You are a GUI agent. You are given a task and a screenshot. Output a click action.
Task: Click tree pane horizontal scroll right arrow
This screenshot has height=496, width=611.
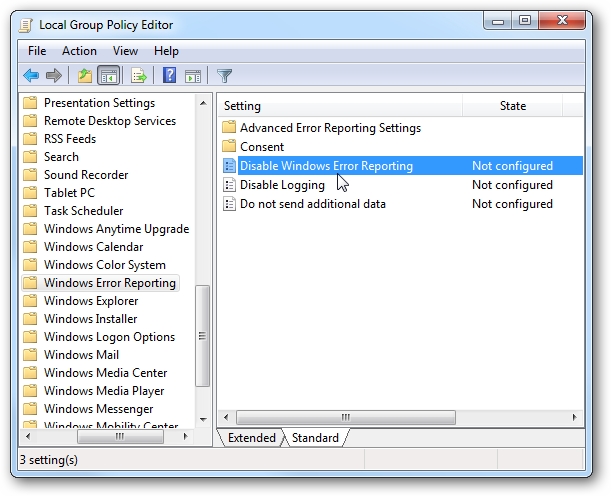point(185,436)
